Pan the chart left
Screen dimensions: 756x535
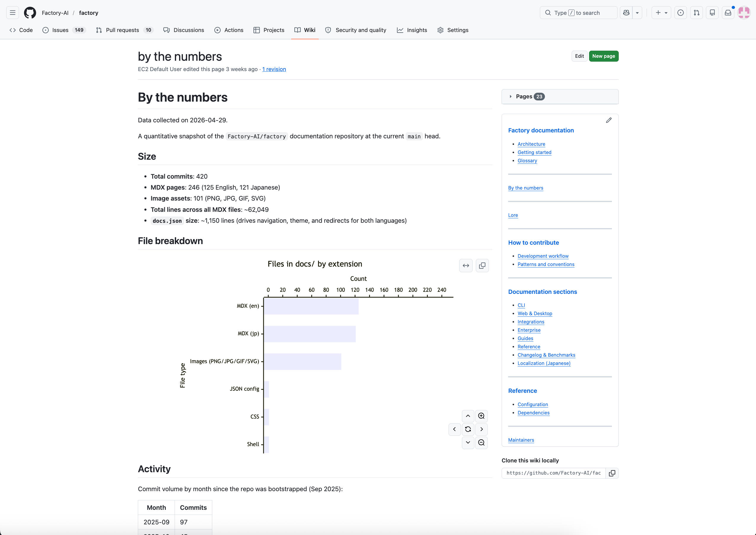(454, 429)
